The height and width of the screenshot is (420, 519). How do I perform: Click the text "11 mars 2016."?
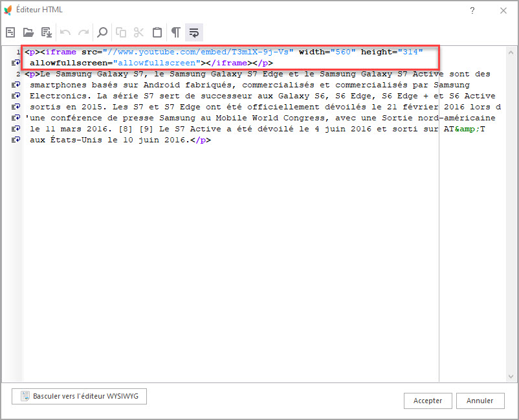coord(79,129)
